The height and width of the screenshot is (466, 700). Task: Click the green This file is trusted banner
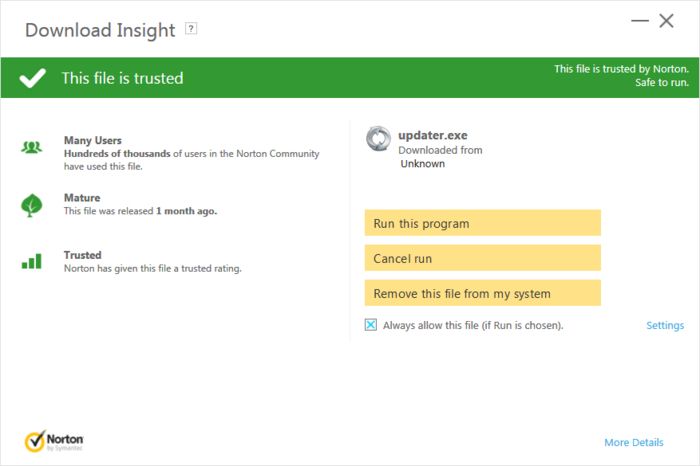[x=350, y=78]
